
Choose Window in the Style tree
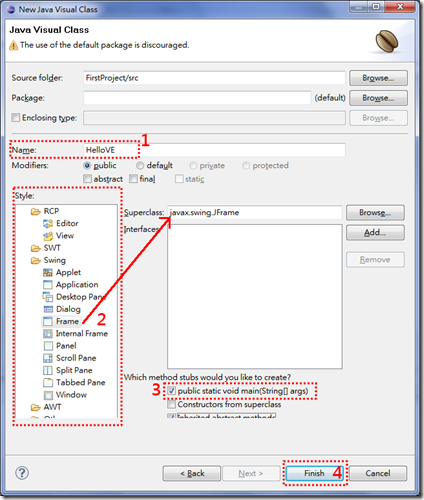(71, 395)
